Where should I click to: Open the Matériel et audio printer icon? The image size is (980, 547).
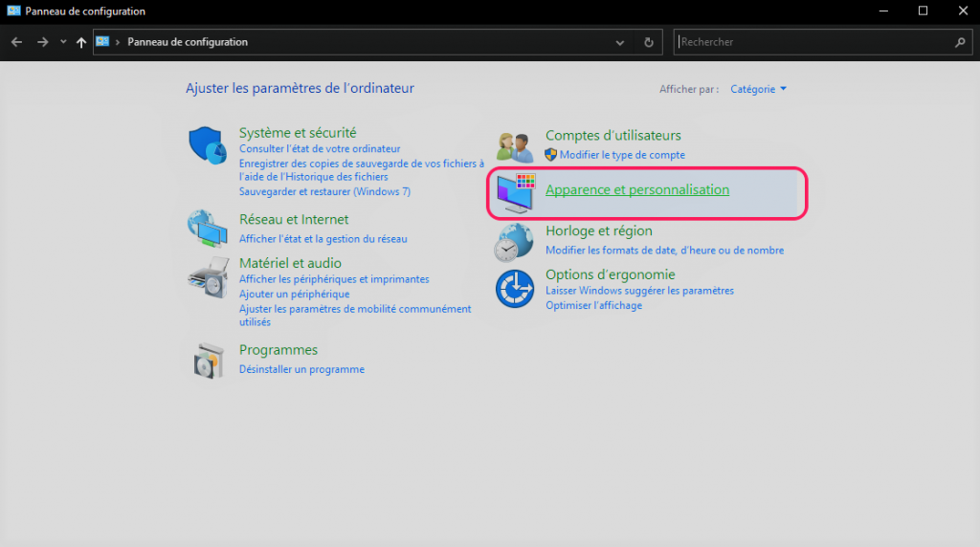pos(208,277)
